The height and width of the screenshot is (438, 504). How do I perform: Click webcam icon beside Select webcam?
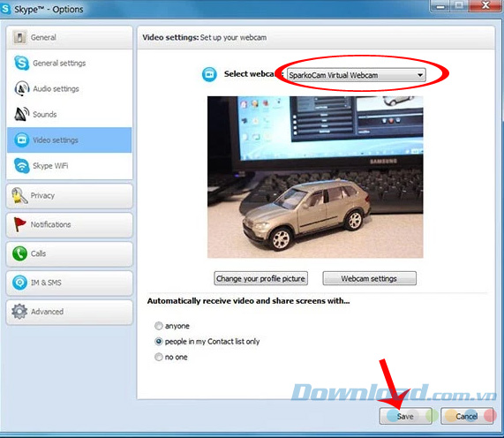209,74
